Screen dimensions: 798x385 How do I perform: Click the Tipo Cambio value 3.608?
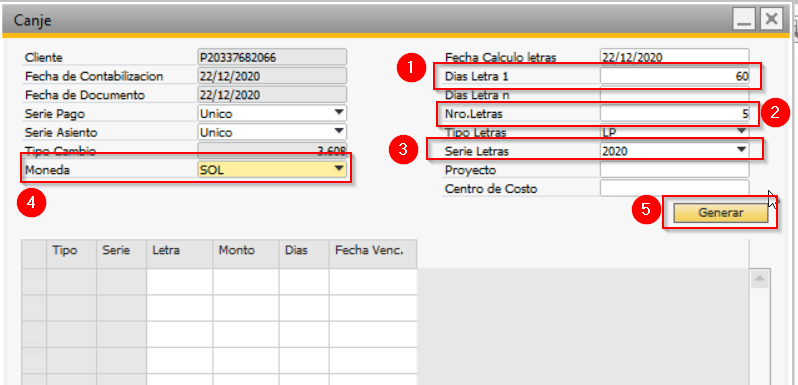[x=272, y=151]
